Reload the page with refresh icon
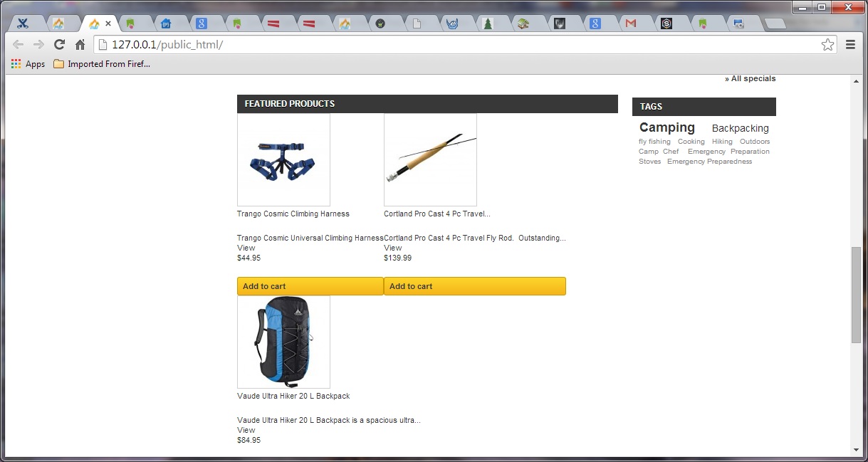Screen dimensions: 868x462 coord(60,45)
